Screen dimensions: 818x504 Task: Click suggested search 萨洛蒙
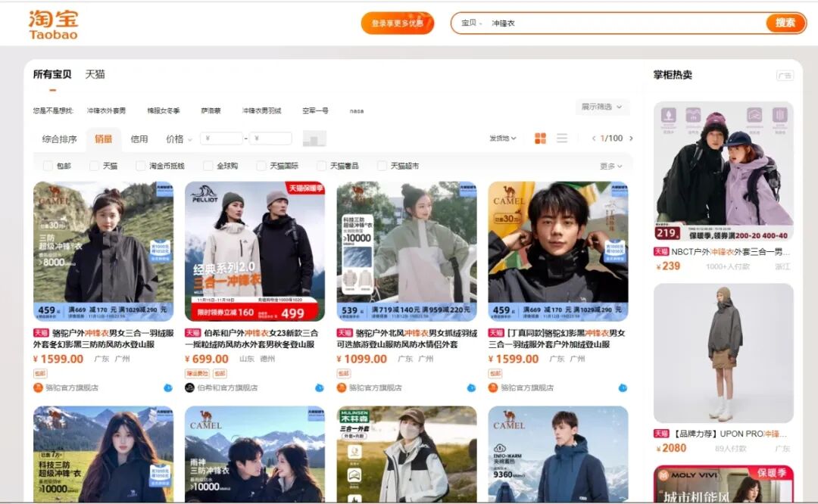click(x=211, y=110)
